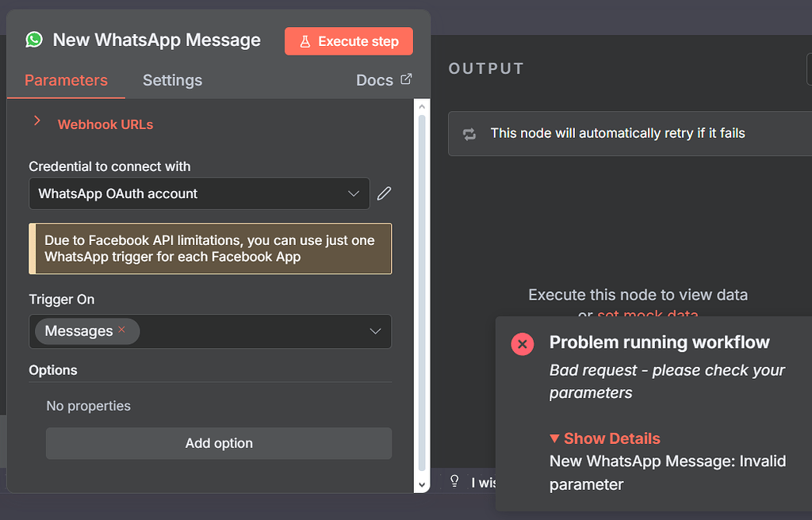Image resolution: width=812 pixels, height=520 pixels.
Task: Click the retry arrows icon in Output panel
Action: pyautogui.click(x=469, y=132)
